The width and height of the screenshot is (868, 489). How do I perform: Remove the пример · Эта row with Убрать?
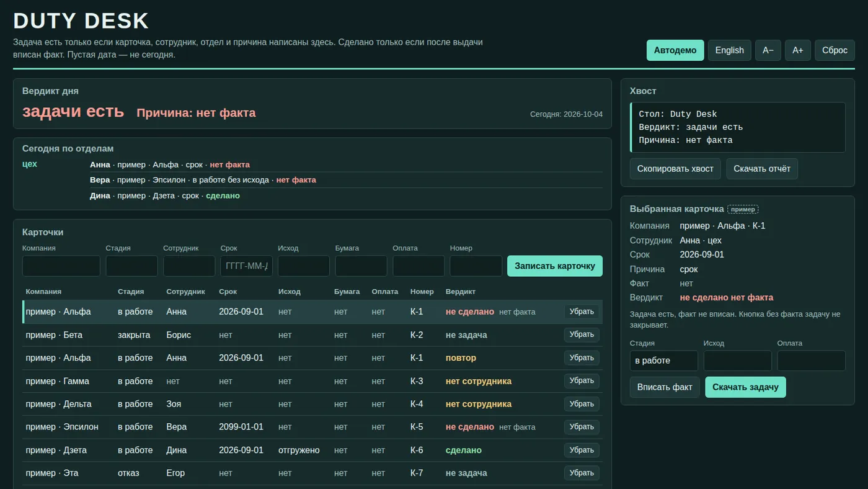point(582,473)
